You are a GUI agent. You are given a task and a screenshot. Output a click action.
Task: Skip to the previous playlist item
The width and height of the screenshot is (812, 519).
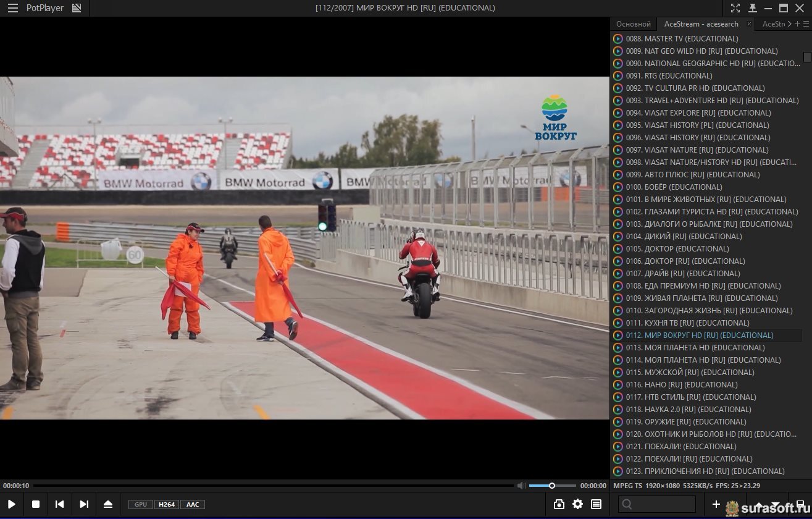coord(60,504)
